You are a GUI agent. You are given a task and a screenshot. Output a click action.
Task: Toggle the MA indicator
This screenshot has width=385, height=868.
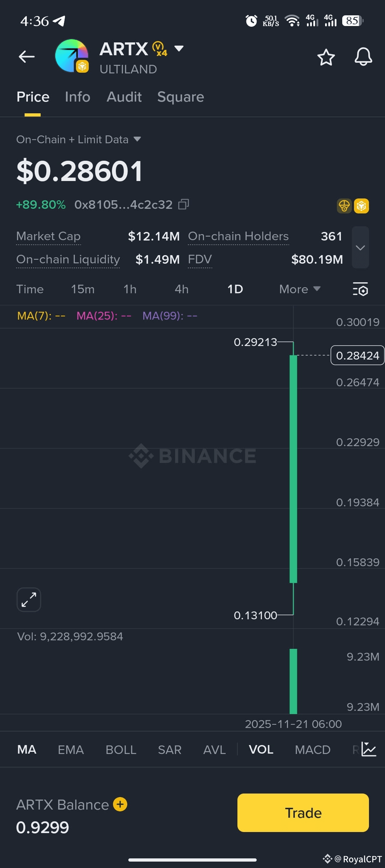(27, 750)
